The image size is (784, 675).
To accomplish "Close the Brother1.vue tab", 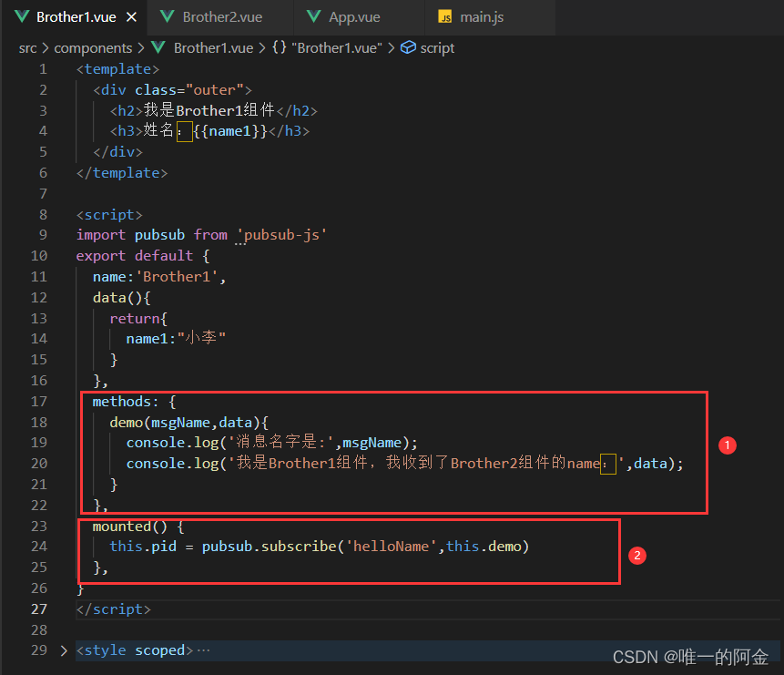I will 131,17.
